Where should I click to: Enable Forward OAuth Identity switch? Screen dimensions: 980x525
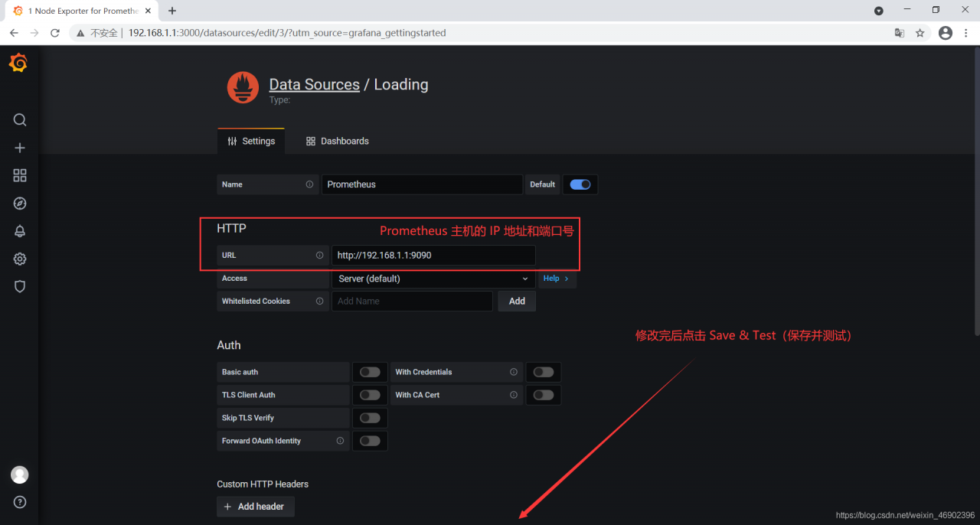tap(370, 441)
